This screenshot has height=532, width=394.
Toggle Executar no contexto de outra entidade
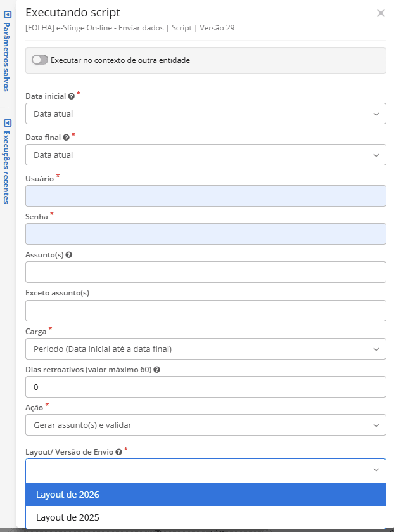point(40,60)
